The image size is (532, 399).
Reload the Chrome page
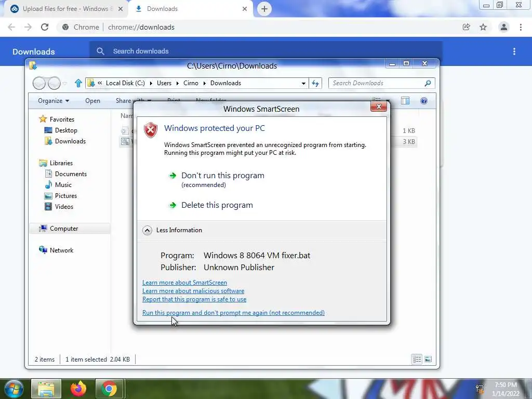coord(45,27)
